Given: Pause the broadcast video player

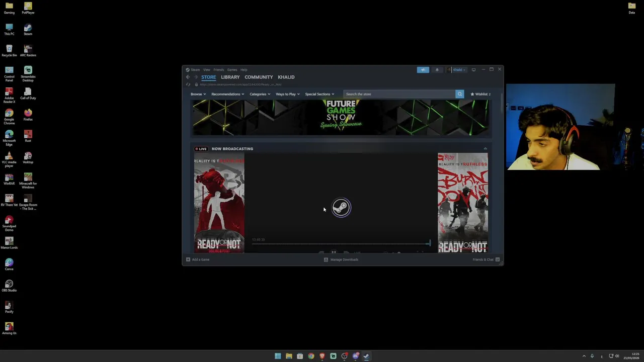Looking at the screenshot, I should 334,252.
